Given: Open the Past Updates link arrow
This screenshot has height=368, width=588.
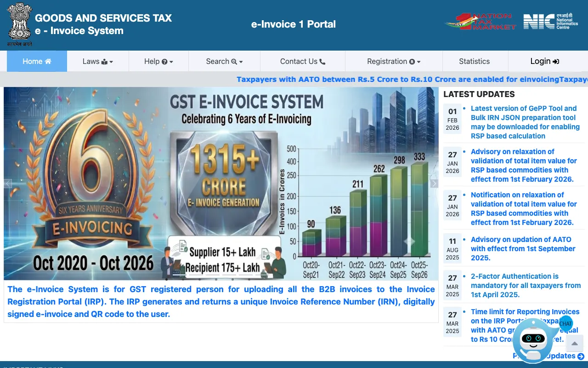Looking at the screenshot, I should click(581, 356).
